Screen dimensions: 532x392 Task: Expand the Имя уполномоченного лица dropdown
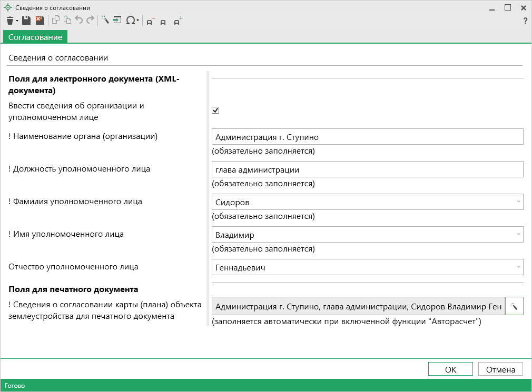point(518,235)
